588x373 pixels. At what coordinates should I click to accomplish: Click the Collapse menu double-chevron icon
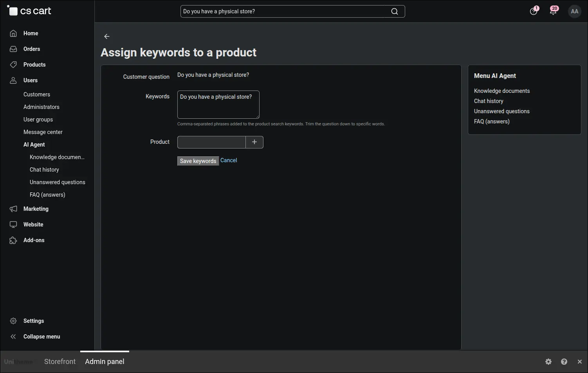pos(13,337)
